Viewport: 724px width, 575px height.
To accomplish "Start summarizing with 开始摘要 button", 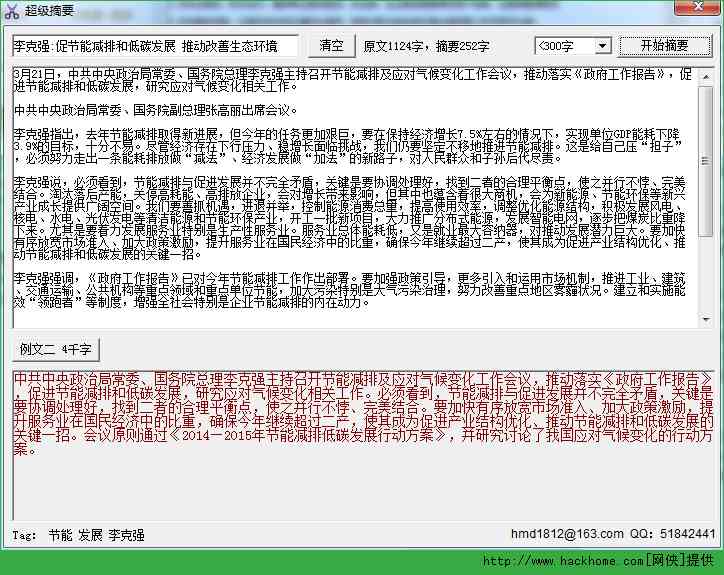I will point(664,46).
